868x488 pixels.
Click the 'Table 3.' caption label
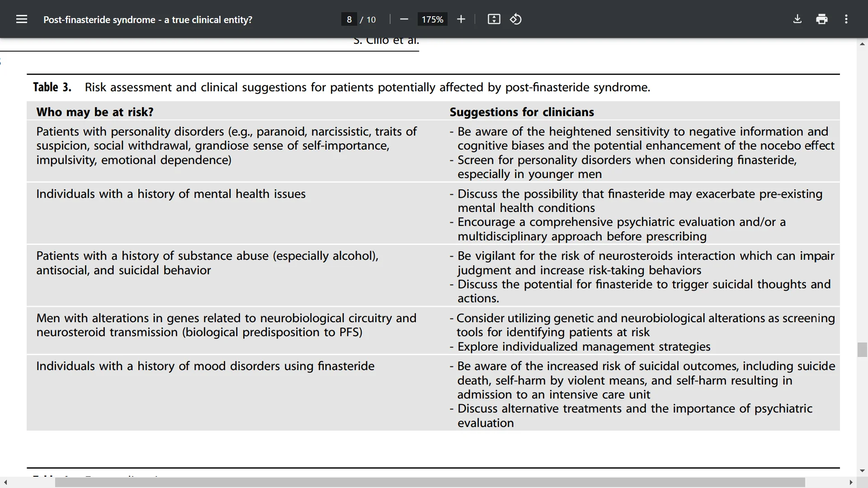pos(52,87)
